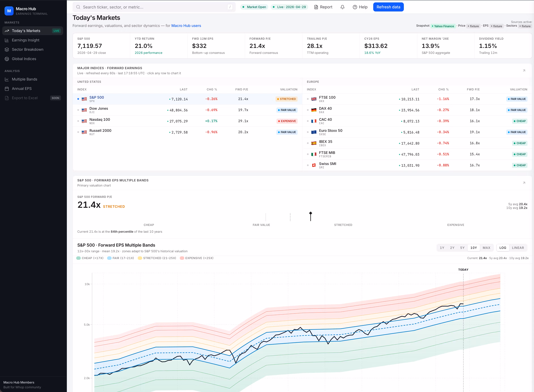
Task: Expand the Major Indices panel with arrow
Action: pyautogui.click(x=524, y=70)
